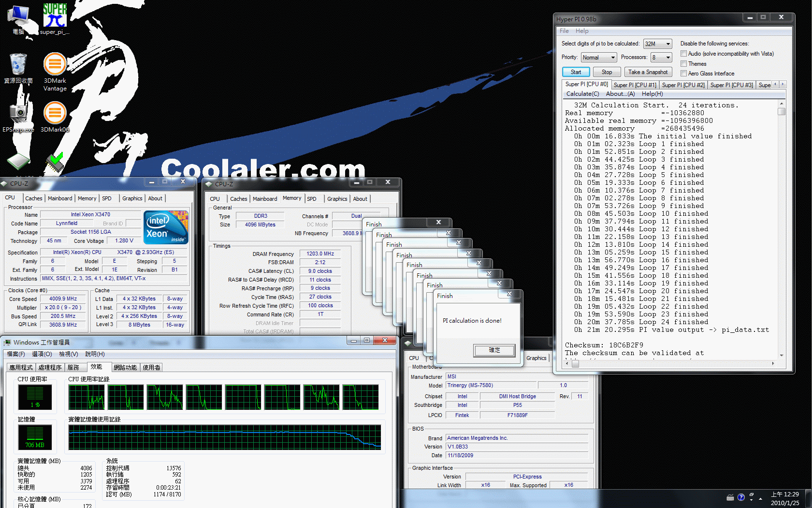The image size is (812, 508).
Task: Confirm the PI calculation is done dialog
Action: [x=494, y=350]
